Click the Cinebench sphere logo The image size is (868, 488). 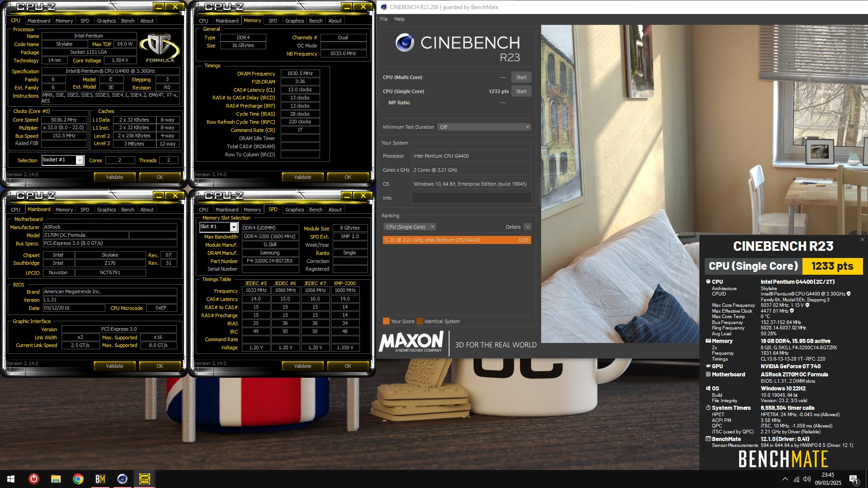pyautogui.click(x=405, y=43)
